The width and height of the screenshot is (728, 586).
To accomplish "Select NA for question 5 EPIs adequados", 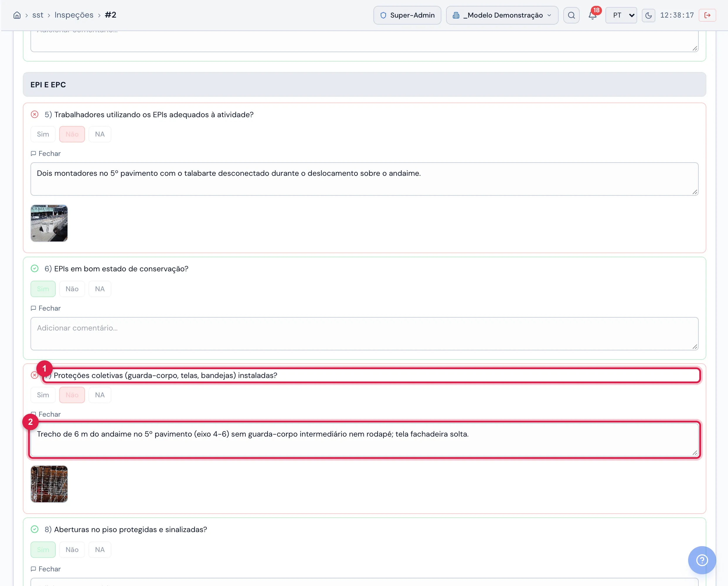I will pyautogui.click(x=100, y=134).
